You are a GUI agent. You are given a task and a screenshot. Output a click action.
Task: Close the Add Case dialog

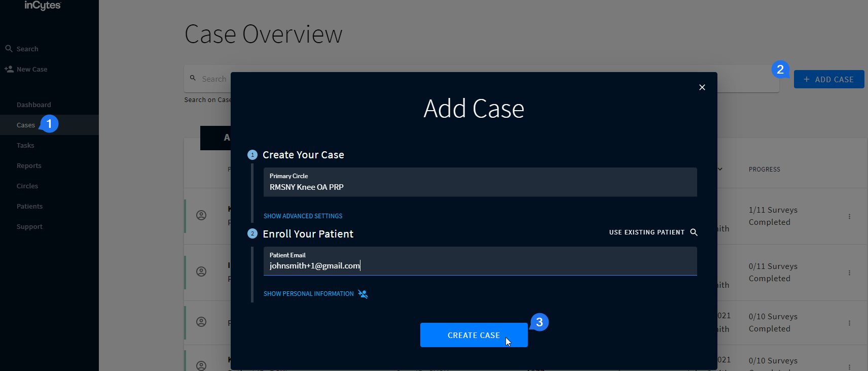click(x=702, y=87)
